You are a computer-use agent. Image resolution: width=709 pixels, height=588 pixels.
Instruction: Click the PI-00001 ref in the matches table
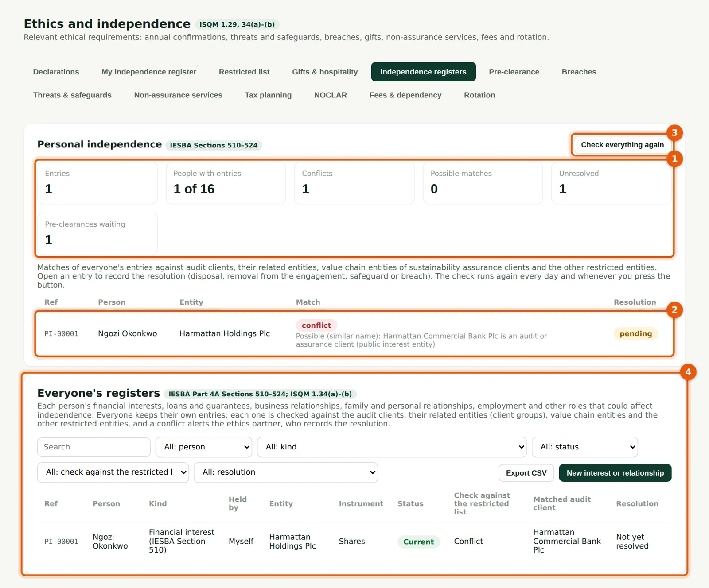[x=61, y=334]
